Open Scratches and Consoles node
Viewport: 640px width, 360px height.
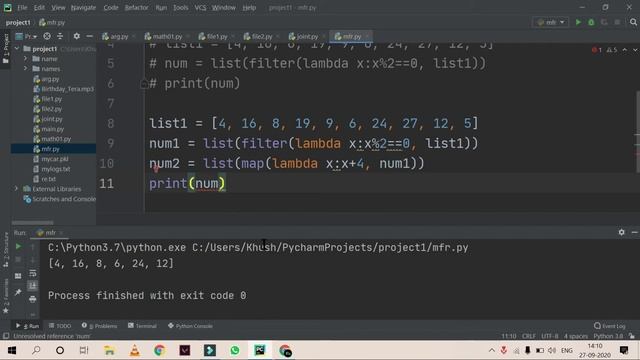coord(60,199)
